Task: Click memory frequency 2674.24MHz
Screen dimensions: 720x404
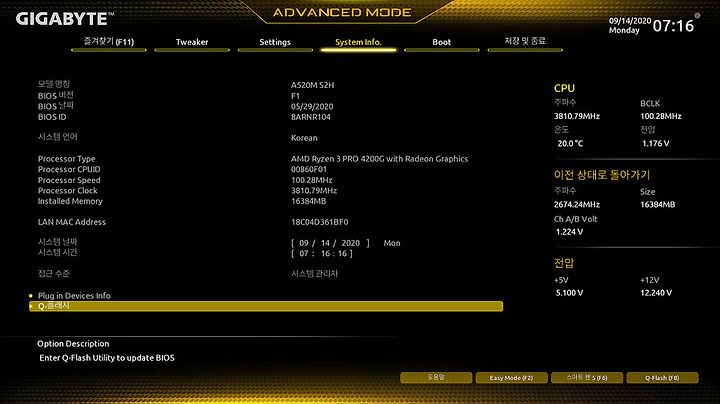Action: tap(577, 204)
